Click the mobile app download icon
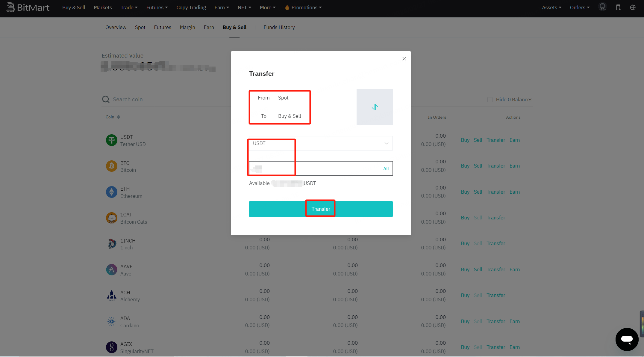Viewport: 644px width, 357px height. 618,7
